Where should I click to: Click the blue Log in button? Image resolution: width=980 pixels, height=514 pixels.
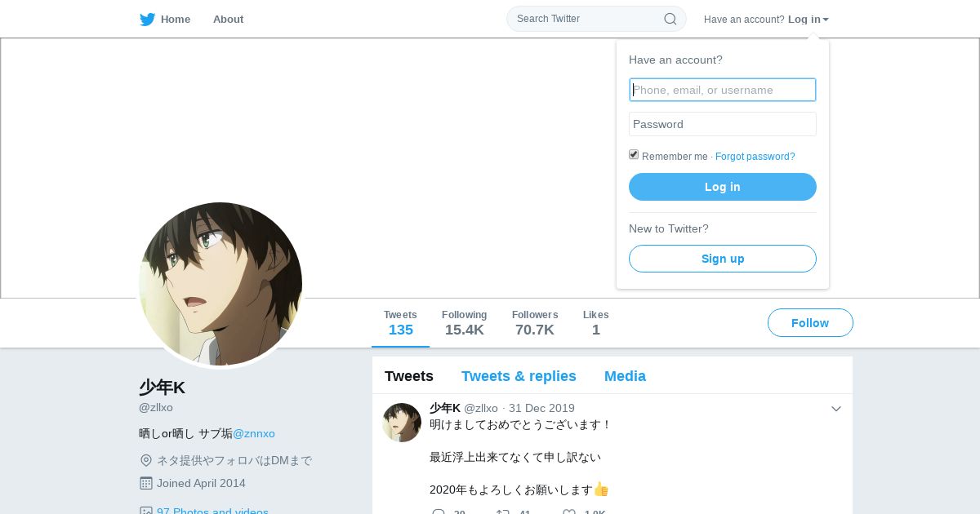point(723,187)
